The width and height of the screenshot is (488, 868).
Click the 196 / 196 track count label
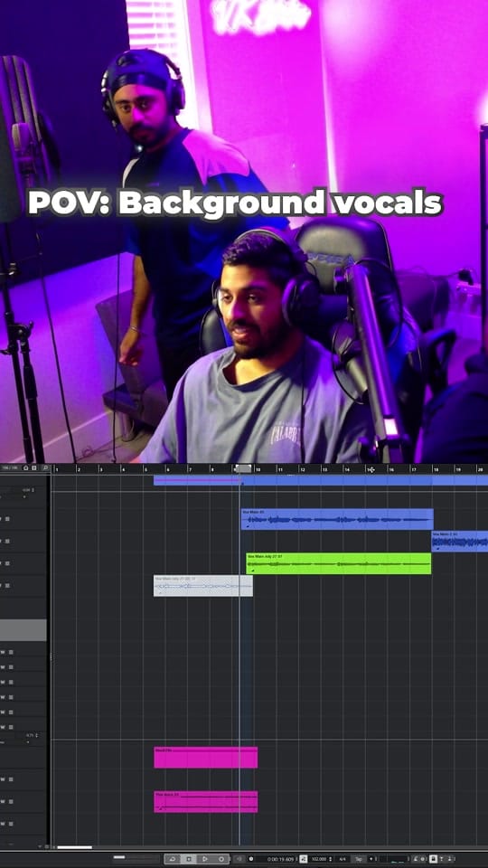[9, 468]
